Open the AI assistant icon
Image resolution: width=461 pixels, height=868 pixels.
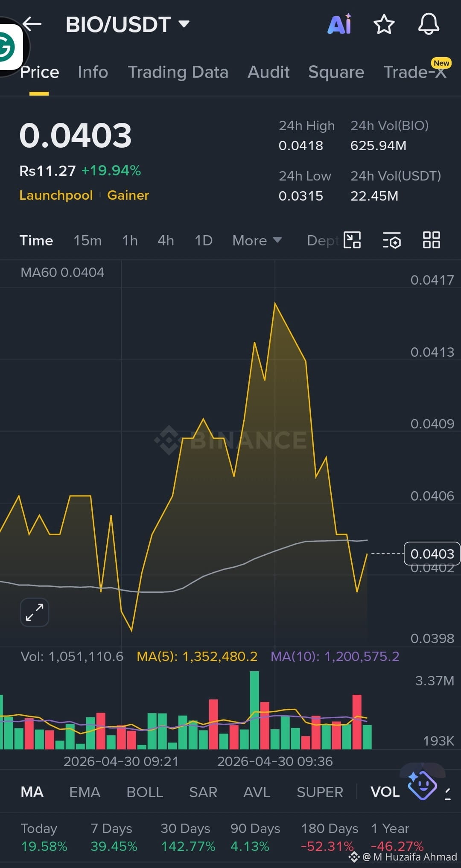[x=340, y=24]
